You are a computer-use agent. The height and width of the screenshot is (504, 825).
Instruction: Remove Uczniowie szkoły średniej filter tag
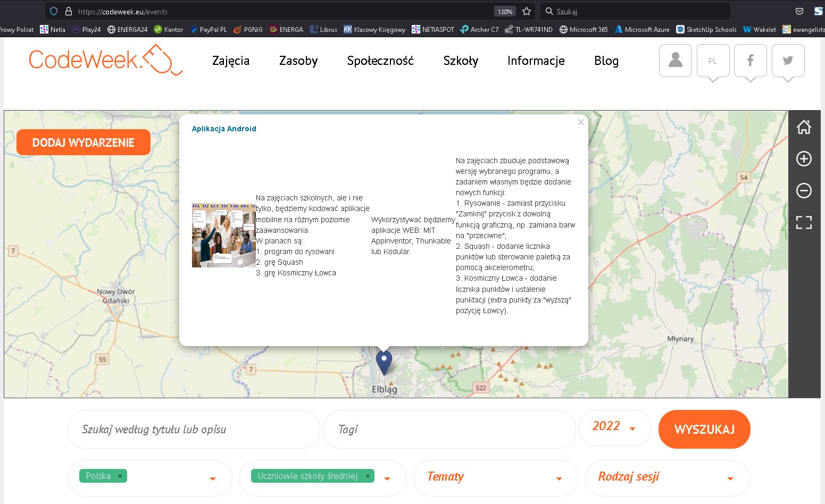point(368,476)
